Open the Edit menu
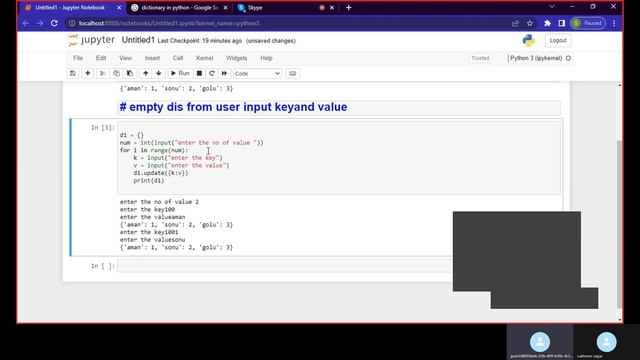Image resolution: width=640 pixels, height=360 pixels. pyautogui.click(x=101, y=58)
